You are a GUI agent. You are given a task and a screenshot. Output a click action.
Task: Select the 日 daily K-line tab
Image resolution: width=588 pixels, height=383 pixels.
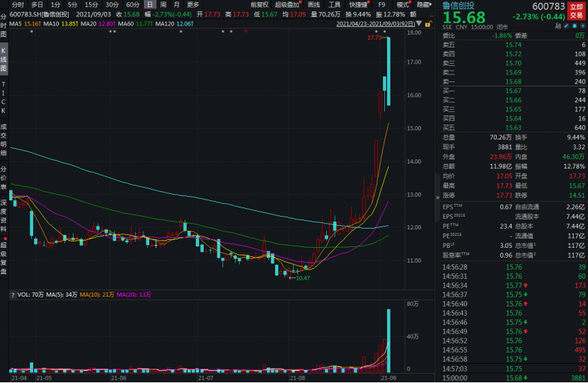coord(149,4)
